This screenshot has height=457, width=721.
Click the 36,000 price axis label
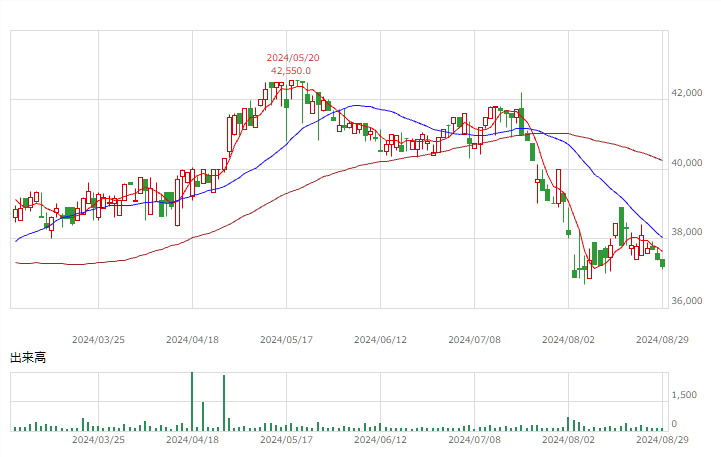point(687,301)
